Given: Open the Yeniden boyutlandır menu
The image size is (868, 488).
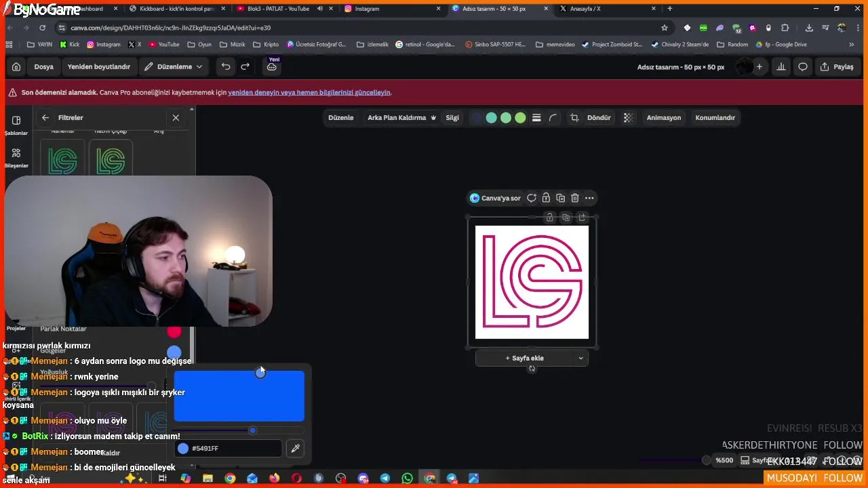Looking at the screenshot, I should [98, 66].
